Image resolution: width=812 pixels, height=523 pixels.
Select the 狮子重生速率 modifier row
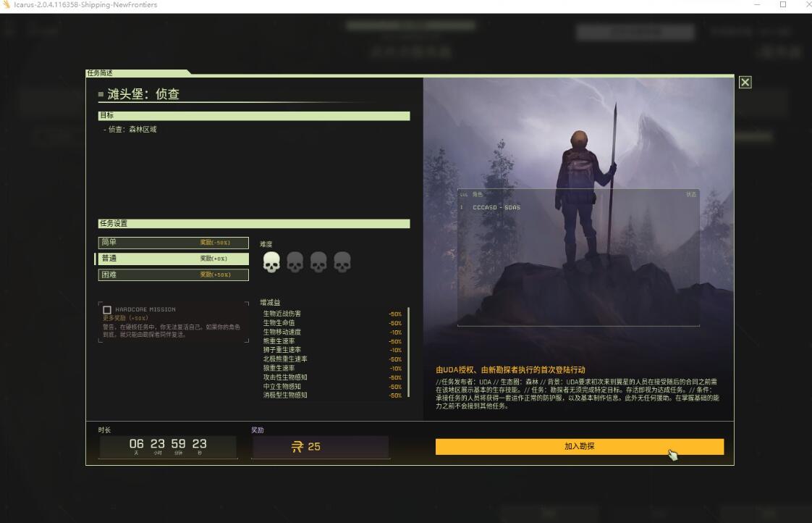click(x=332, y=350)
